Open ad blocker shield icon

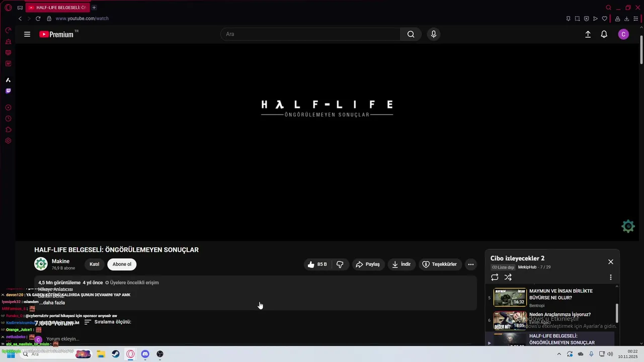pyautogui.click(x=586, y=19)
